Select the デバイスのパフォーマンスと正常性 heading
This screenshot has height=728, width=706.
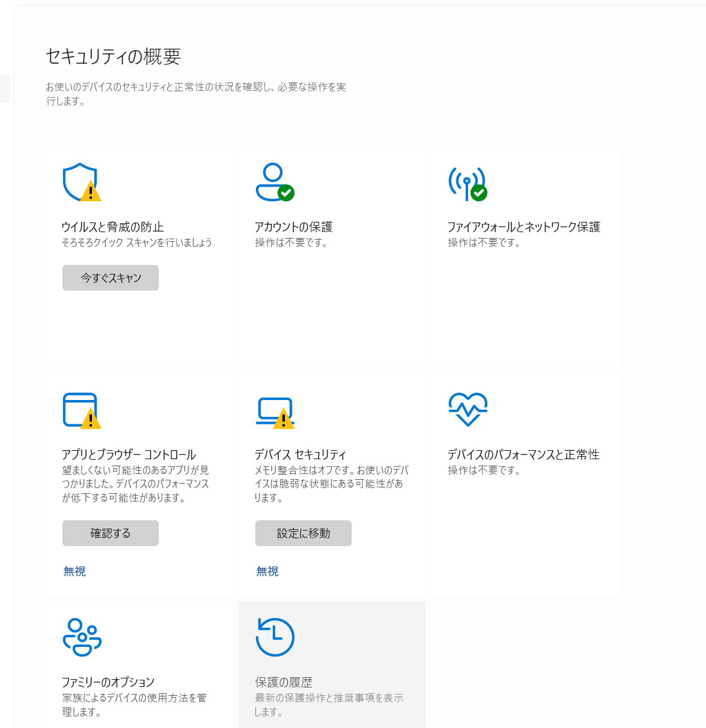point(523,454)
